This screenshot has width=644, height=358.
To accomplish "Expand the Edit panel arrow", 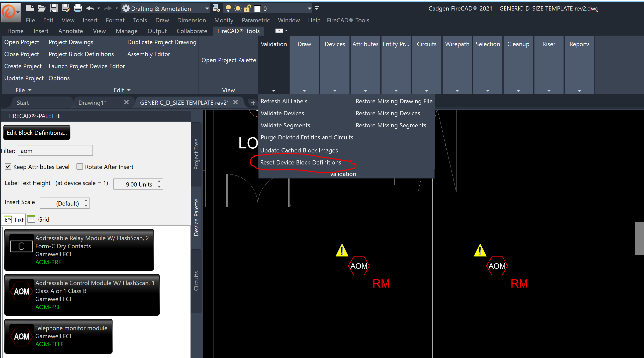I will tap(129, 90).
